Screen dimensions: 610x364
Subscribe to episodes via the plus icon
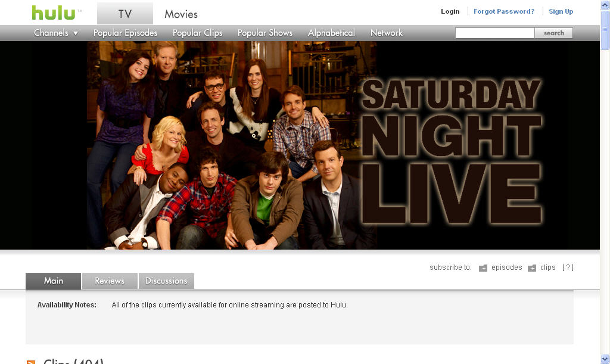(x=483, y=267)
